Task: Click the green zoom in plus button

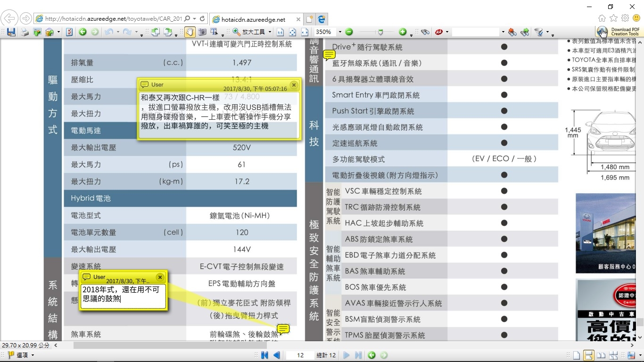Action: coord(403,32)
